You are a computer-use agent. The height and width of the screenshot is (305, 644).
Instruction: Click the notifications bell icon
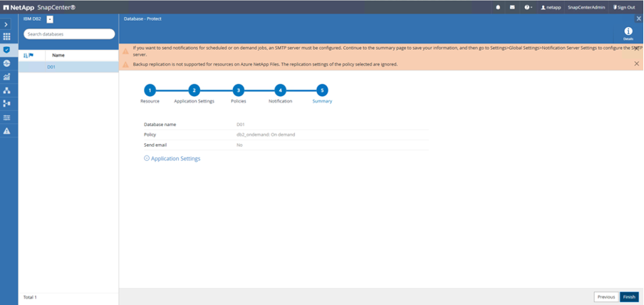[x=498, y=7]
